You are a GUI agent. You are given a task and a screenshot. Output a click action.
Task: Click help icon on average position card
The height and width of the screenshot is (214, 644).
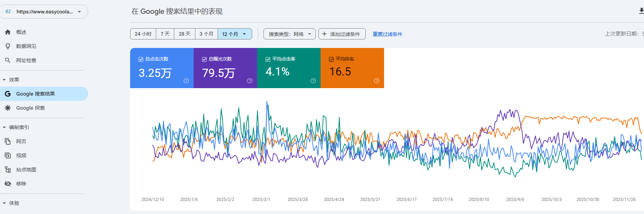376,81
